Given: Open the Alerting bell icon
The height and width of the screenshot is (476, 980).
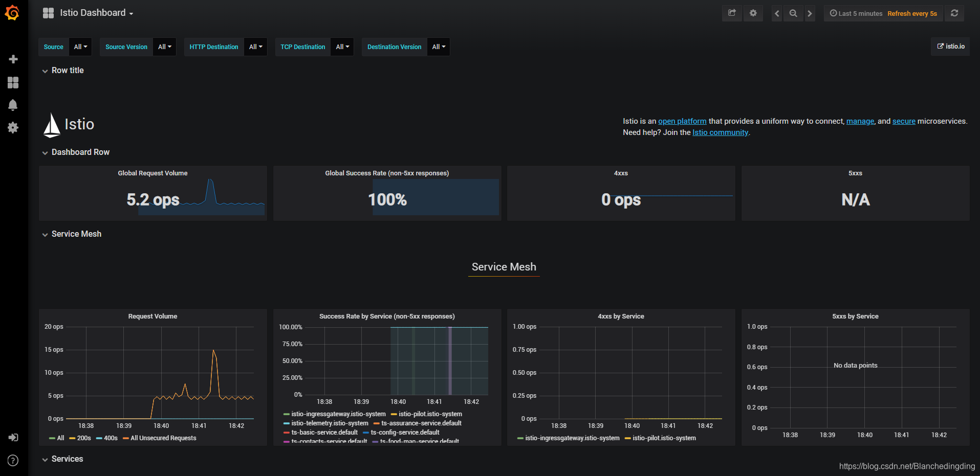Looking at the screenshot, I should pyautogui.click(x=13, y=105).
